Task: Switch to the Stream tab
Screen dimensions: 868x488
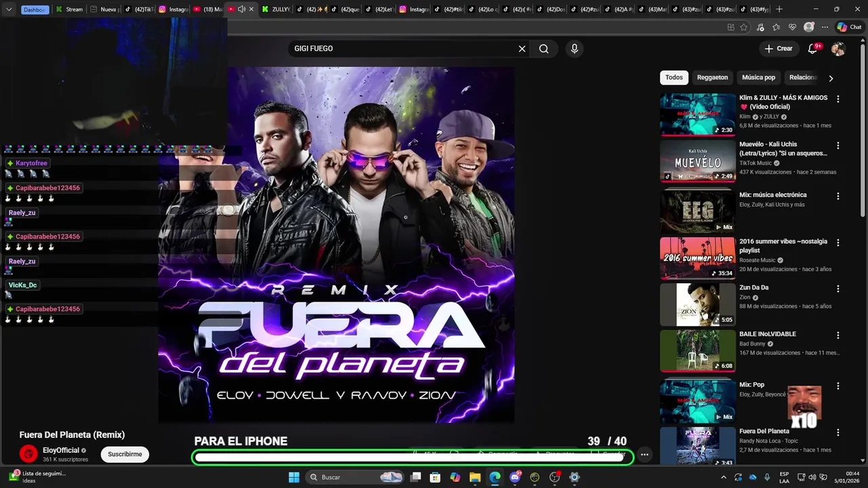Action: 70,9
